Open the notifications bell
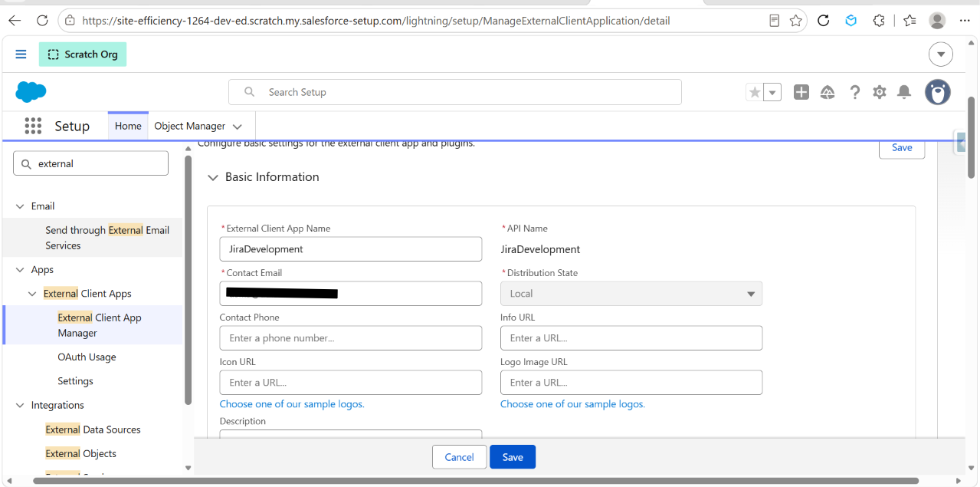Image resolution: width=980 pixels, height=487 pixels. [904, 92]
